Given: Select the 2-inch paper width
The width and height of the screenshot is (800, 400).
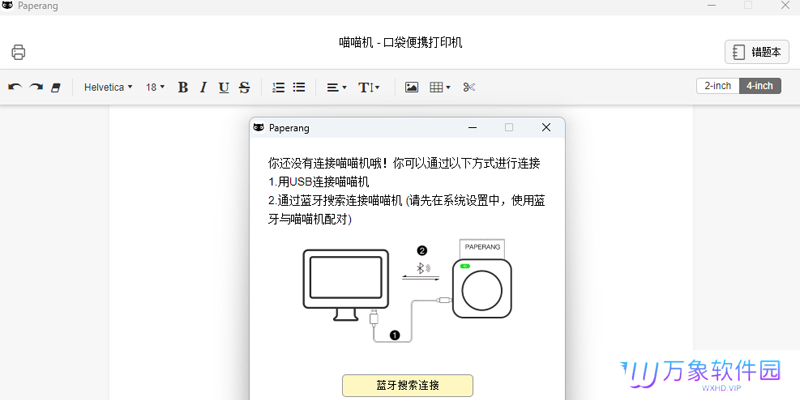Looking at the screenshot, I should pos(718,86).
